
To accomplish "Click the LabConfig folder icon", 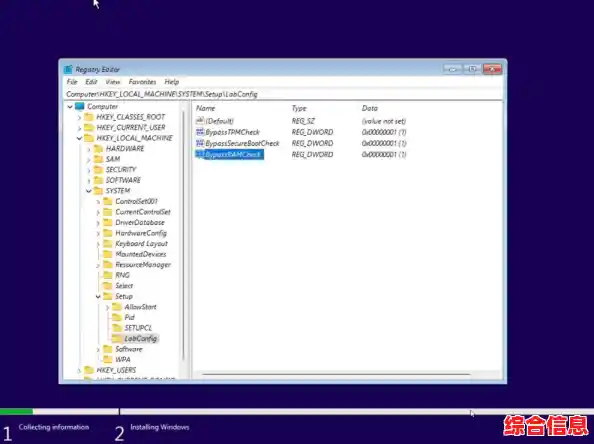I will coord(117,338).
